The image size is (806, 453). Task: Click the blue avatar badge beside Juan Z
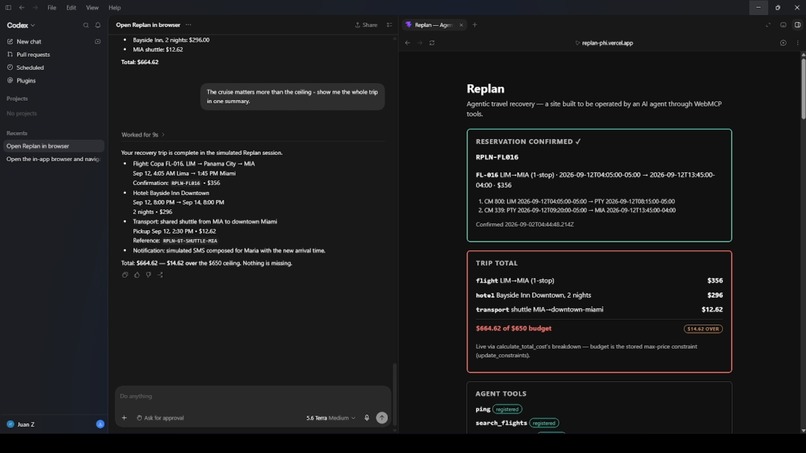[x=100, y=424]
